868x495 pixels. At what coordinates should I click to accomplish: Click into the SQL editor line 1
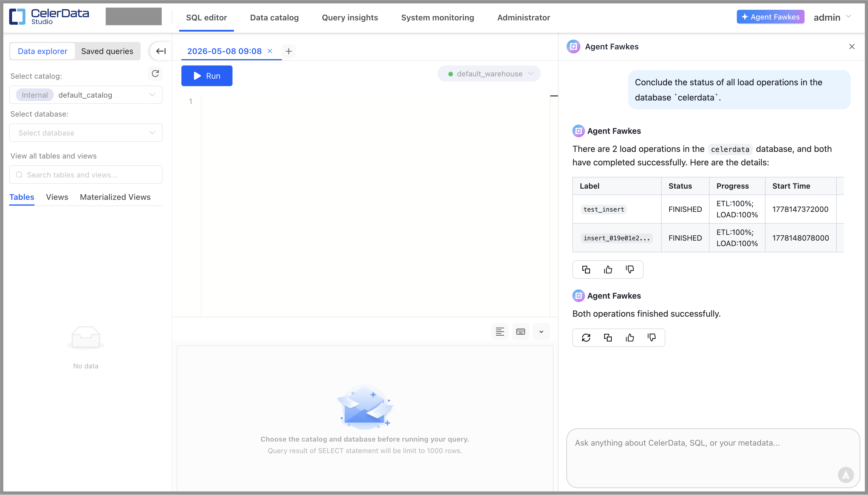(375, 101)
